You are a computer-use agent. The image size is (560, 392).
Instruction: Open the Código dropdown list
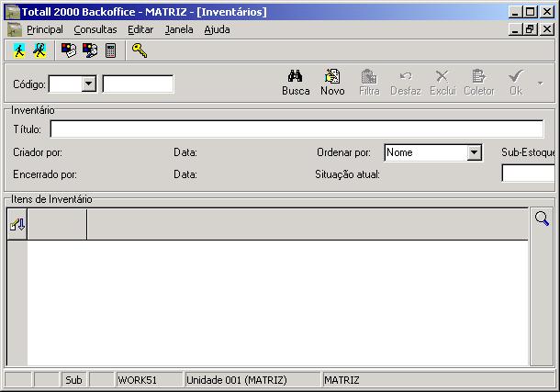89,84
